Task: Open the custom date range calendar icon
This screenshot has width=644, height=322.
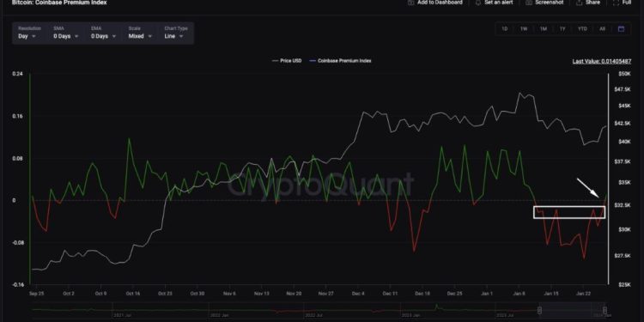Action: pos(621,28)
